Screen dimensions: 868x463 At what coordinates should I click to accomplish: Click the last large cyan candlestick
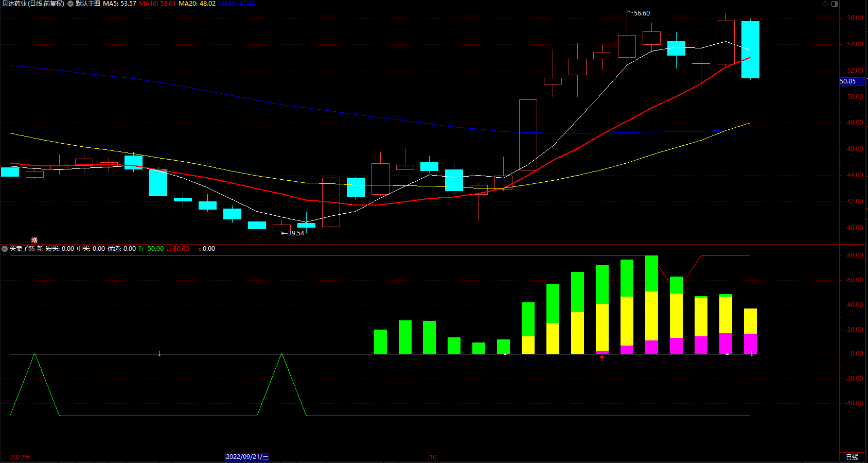[750, 49]
